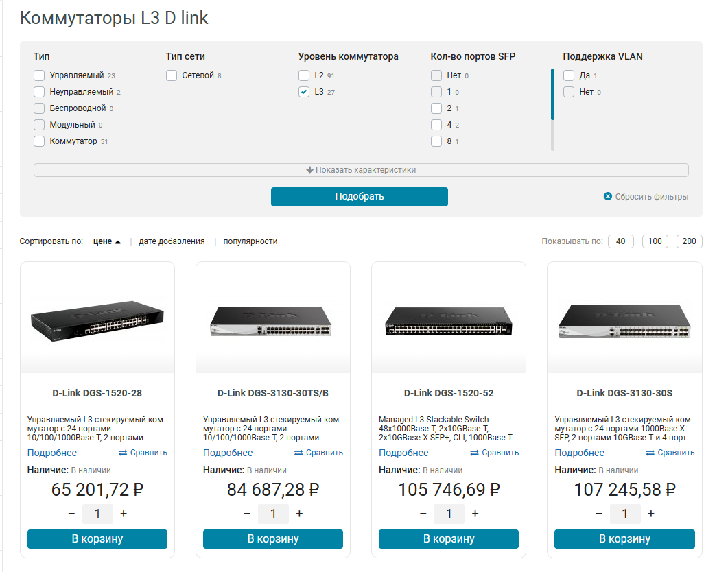This screenshot has height=572, width=728.
Task: Check the 1 SFP port checkbox
Action: [436, 92]
